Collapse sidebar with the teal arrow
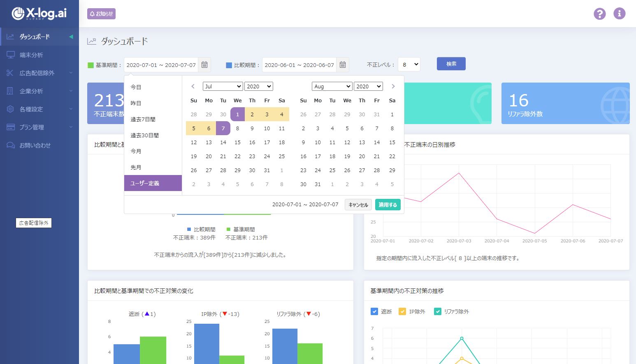Image resolution: width=636 pixels, height=364 pixels. pyautogui.click(x=71, y=37)
